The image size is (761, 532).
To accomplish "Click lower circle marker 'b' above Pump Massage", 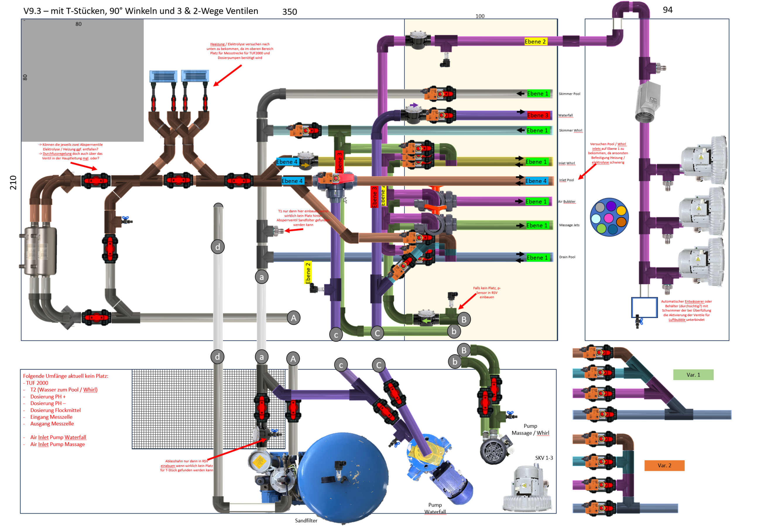I will (455, 362).
